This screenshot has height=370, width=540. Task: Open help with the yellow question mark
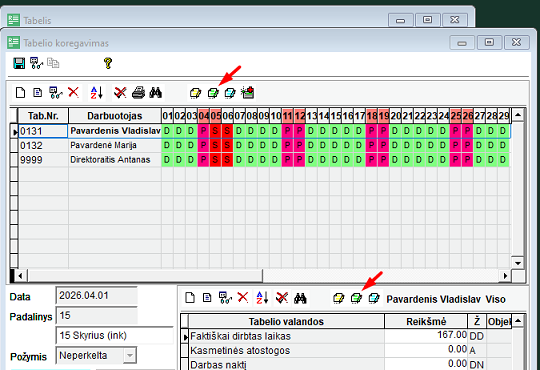click(108, 63)
